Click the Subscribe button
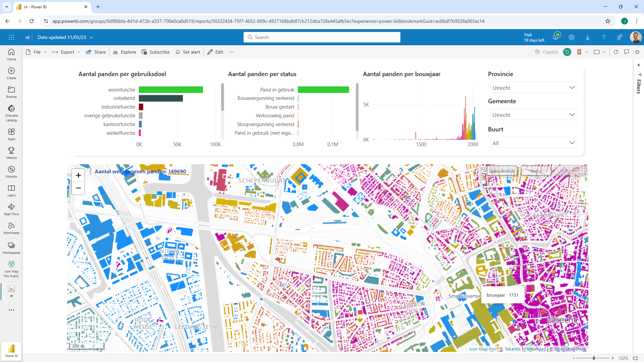Viewport: 644px width, 362px height. click(x=156, y=52)
